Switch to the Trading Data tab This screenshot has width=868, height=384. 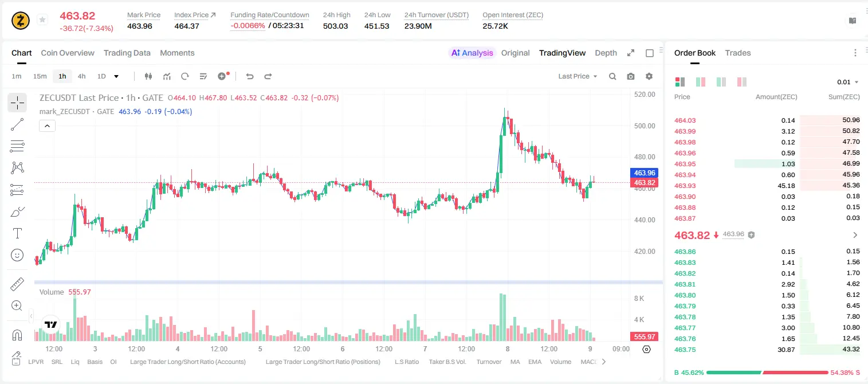coord(127,53)
